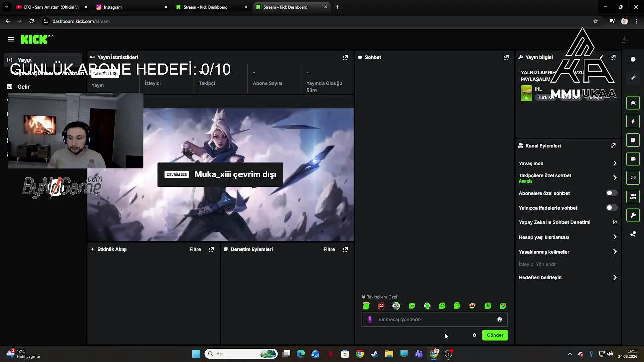Expand Hesap yaşı kısıtlaması options

click(x=568, y=237)
